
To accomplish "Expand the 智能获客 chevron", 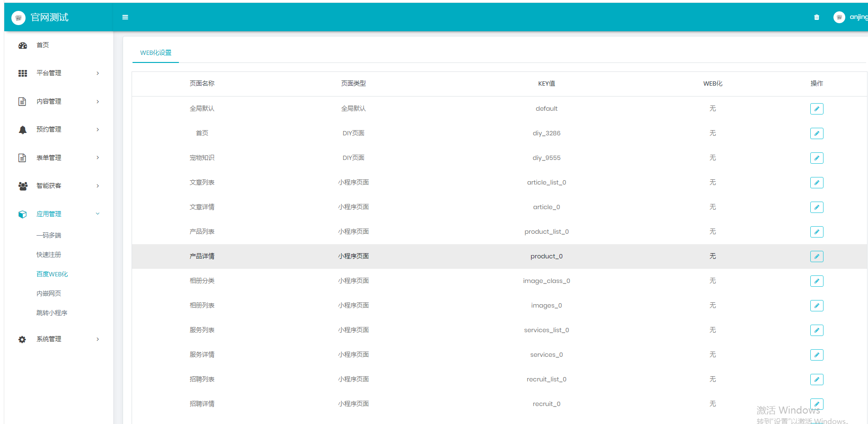I will 98,186.
